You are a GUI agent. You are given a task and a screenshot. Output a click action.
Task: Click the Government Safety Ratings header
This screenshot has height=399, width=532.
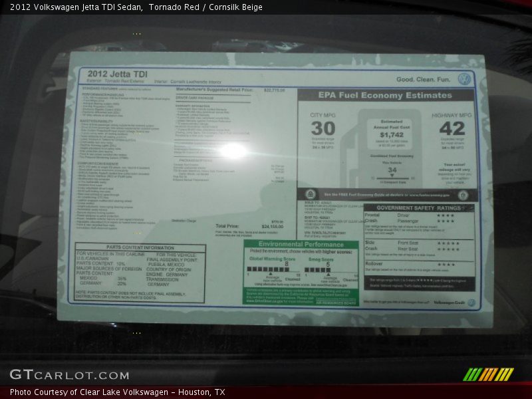(x=418, y=207)
